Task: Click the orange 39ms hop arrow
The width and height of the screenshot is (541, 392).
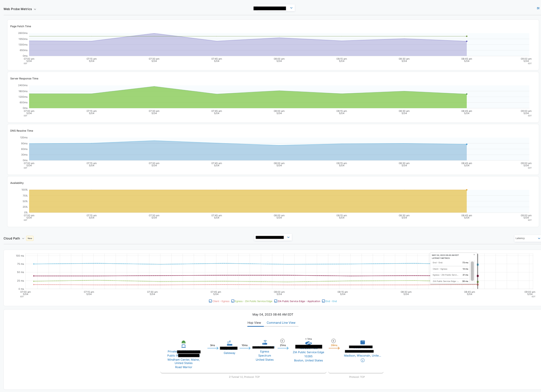Action: 334,348
